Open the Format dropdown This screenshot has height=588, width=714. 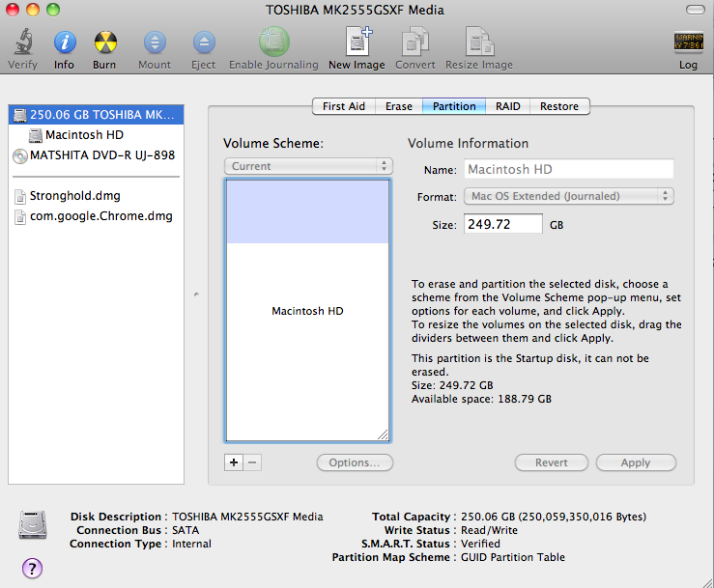(569, 196)
